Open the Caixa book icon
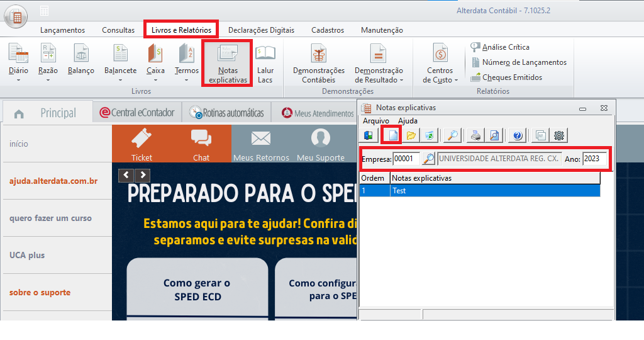Image resolution: width=644 pixels, height=340 pixels. (155, 54)
